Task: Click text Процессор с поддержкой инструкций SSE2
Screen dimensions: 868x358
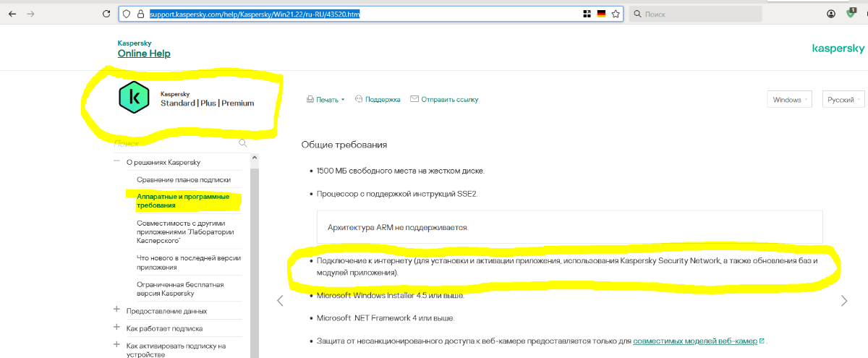Action: 397,194
